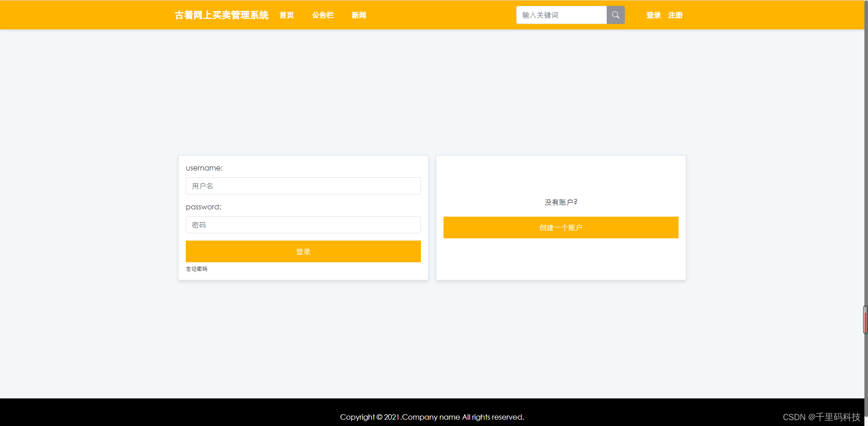Viewport: 868px width, 426px height.
Task: Click the 忘记密码 forgot password link
Action: pos(197,269)
